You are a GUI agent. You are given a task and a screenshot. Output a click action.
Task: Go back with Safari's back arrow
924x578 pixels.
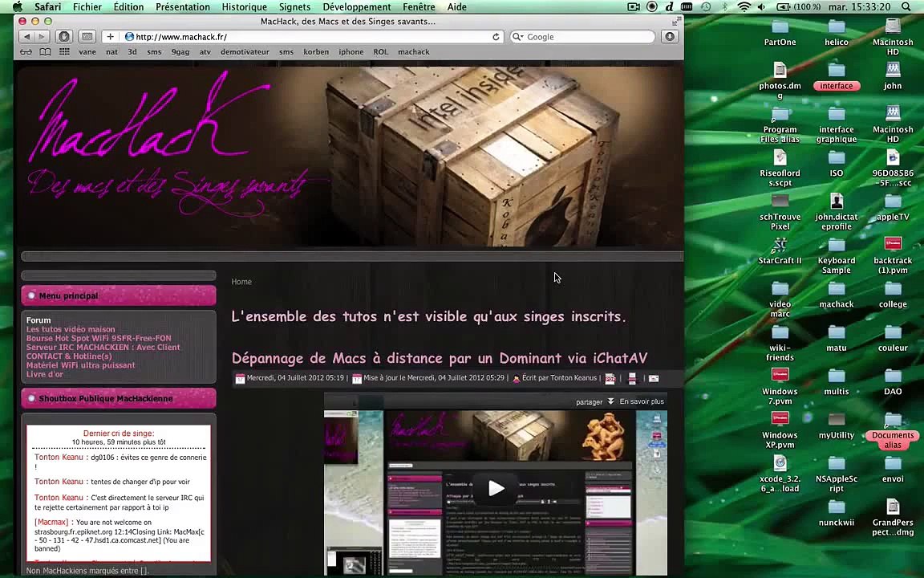(26, 37)
